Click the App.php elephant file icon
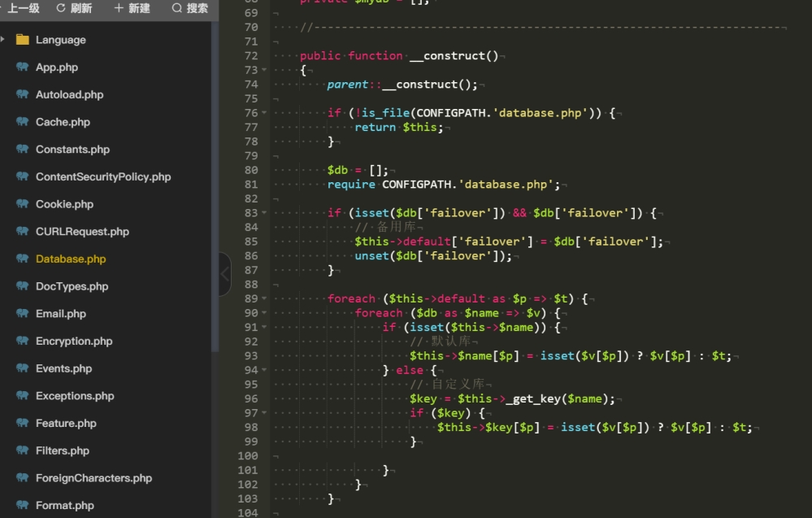 coord(22,67)
